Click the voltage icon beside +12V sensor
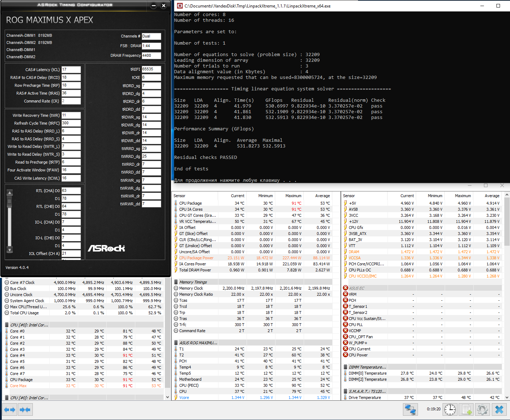Image resolution: width=510 pixels, height=420 pixels. click(345, 221)
